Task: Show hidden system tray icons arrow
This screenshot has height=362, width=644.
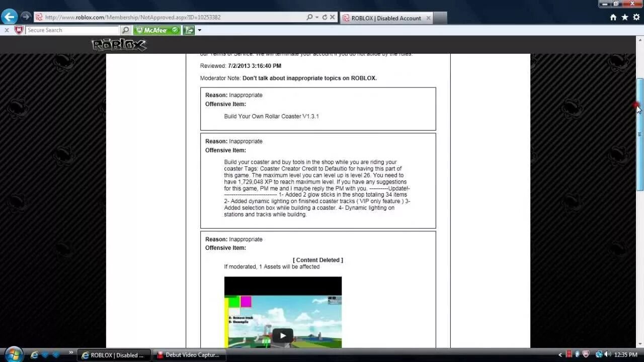Action: point(560,355)
